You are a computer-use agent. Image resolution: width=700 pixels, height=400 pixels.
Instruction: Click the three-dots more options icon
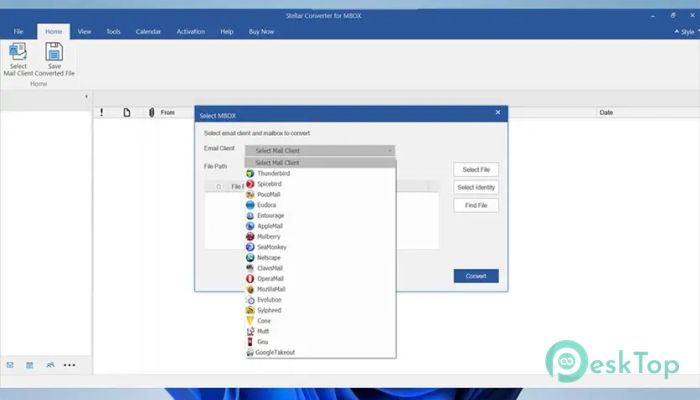coord(69,365)
